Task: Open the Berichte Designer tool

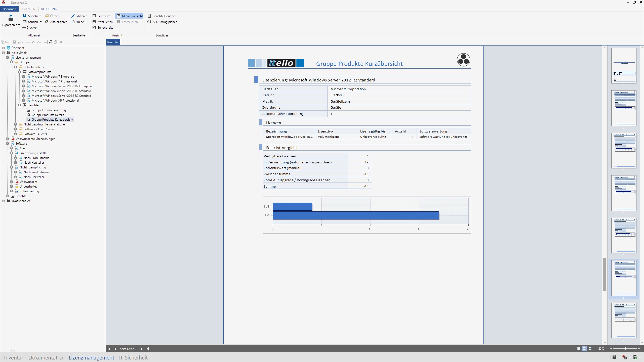Action: [x=162, y=16]
